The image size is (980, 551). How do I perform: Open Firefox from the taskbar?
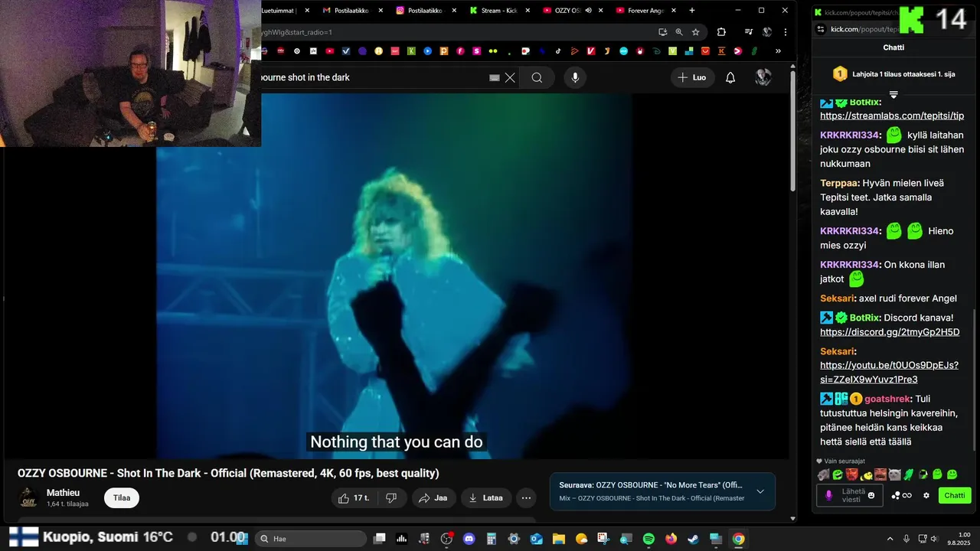click(x=671, y=539)
